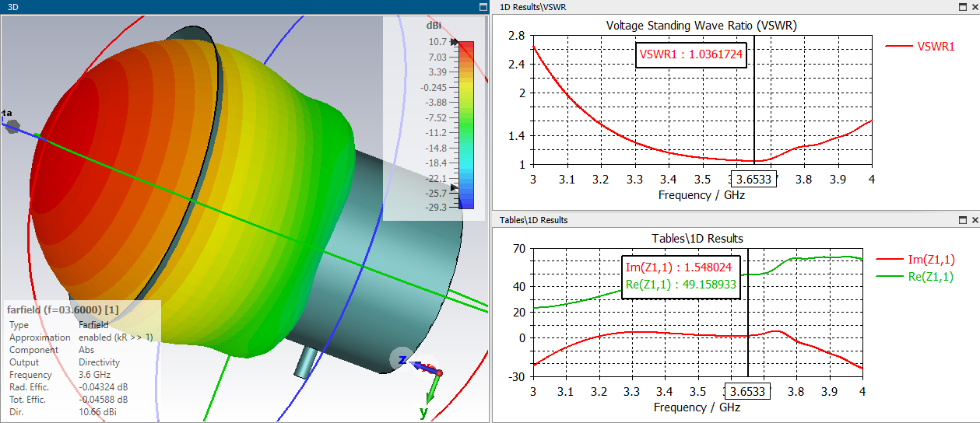The image size is (980, 423).
Task: Close the Tables 1D Results panel
Action: (x=975, y=220)
